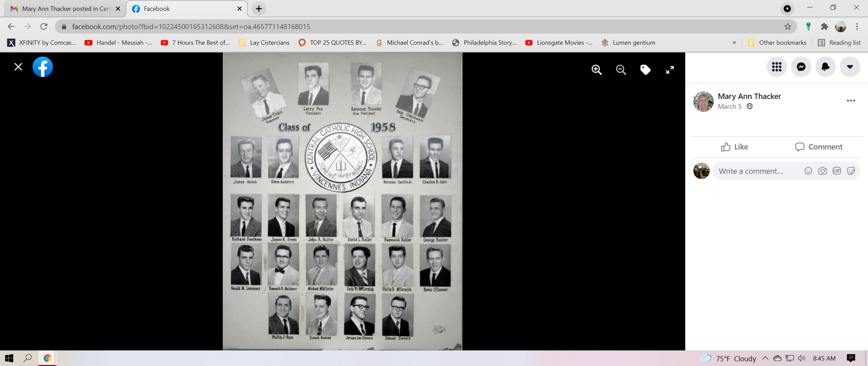Image resolution: width=868 pixels, height=366 pixels.
Task: Click the Chrome taskbar icon
Action: [47, 358]
